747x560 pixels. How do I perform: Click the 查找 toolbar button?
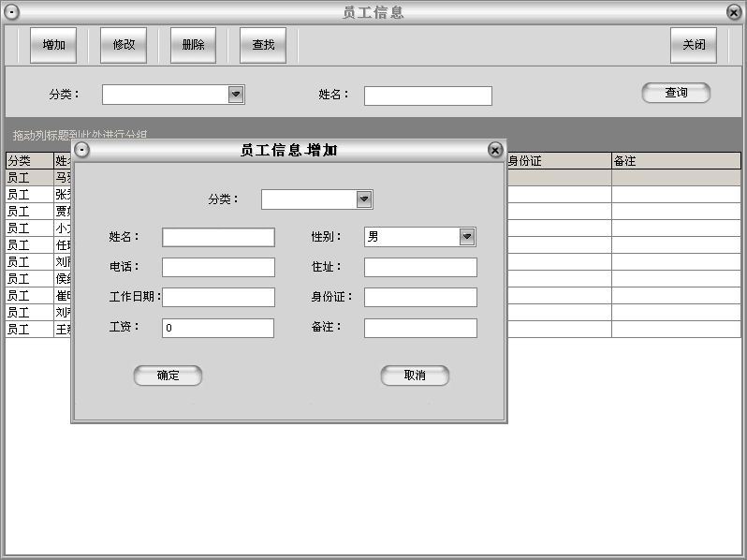(x=263, y=45)
